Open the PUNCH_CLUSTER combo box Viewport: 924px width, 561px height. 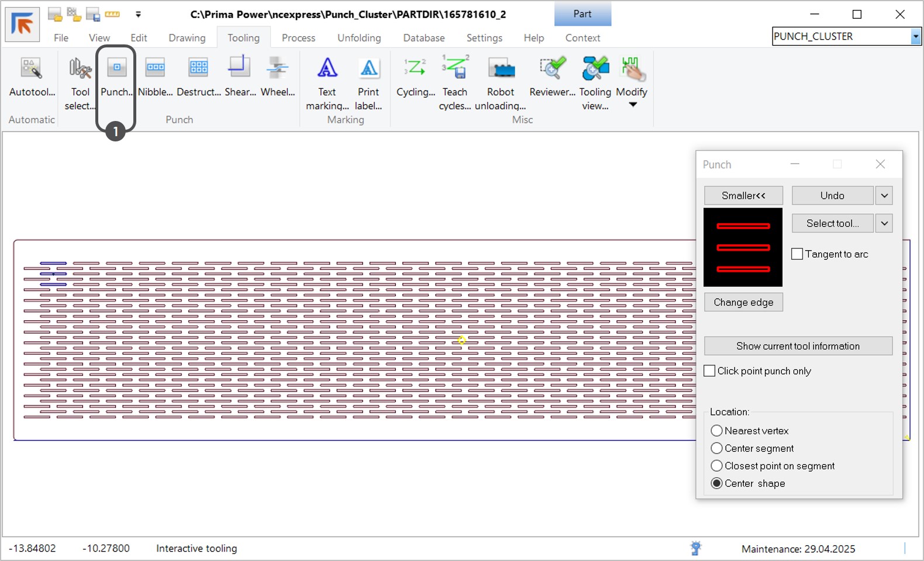[915, 37]
